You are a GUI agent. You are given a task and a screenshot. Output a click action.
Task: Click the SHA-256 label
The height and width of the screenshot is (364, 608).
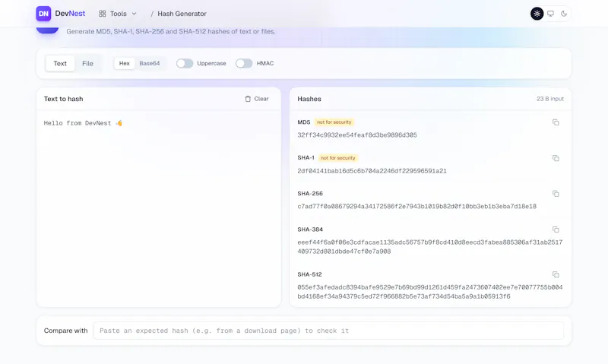pos(310,194)
